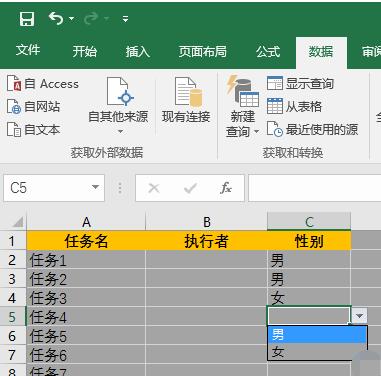This screenshot has height=376, width=381.
Task: Click cell C4 containing 女
Action: click(309, 298)
